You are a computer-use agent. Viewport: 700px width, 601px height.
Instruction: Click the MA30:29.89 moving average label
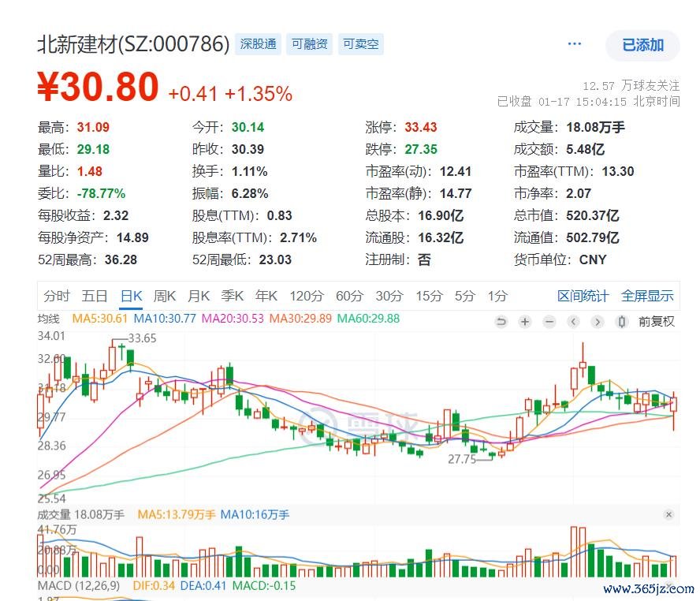pos(300,319)
